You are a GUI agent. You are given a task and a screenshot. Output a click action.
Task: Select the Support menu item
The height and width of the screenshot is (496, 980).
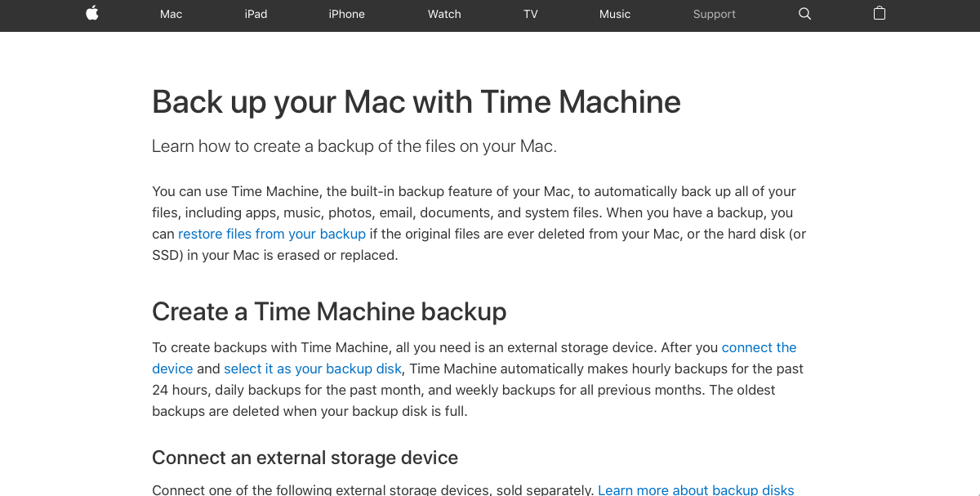(715, 14)
